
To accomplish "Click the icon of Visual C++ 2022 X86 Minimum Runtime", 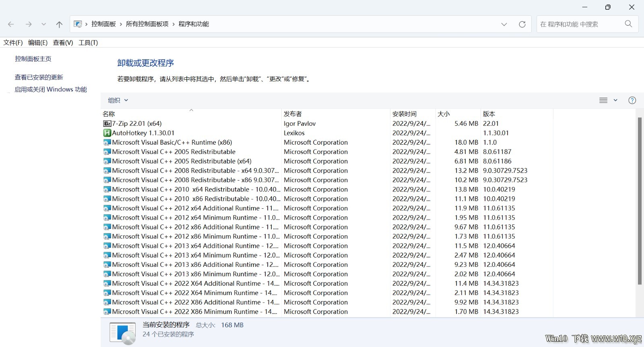I will 107,312.
